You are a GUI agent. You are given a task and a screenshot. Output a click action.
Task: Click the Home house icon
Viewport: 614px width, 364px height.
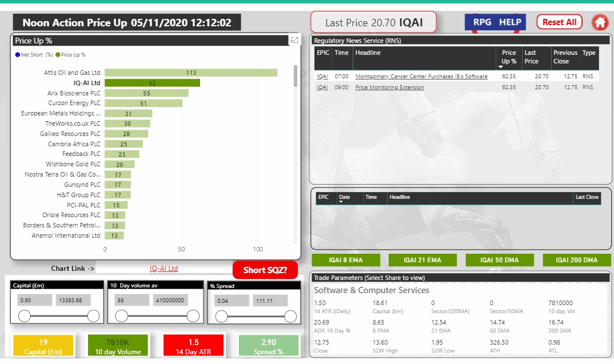(x=600, y=22)
